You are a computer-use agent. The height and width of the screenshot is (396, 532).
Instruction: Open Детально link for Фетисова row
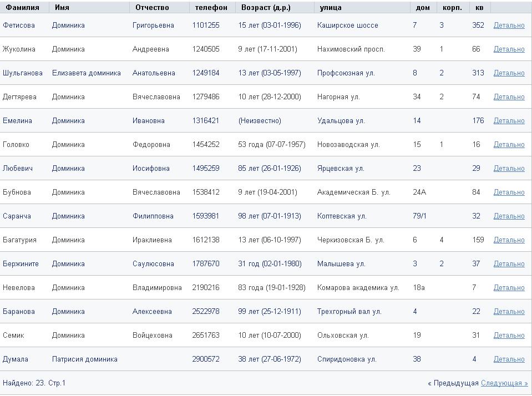click(509, 26)
